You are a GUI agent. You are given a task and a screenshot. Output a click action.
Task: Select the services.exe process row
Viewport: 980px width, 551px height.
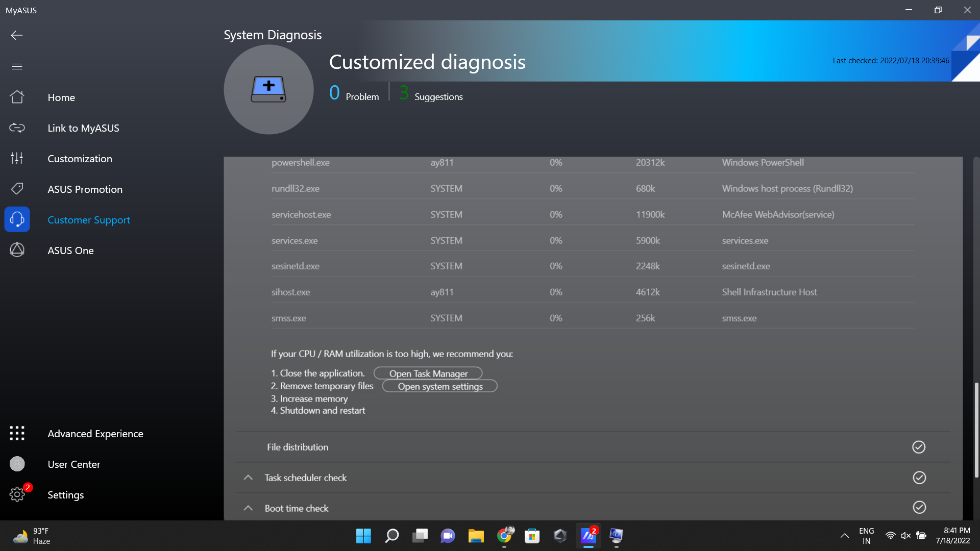click(593, 240)
